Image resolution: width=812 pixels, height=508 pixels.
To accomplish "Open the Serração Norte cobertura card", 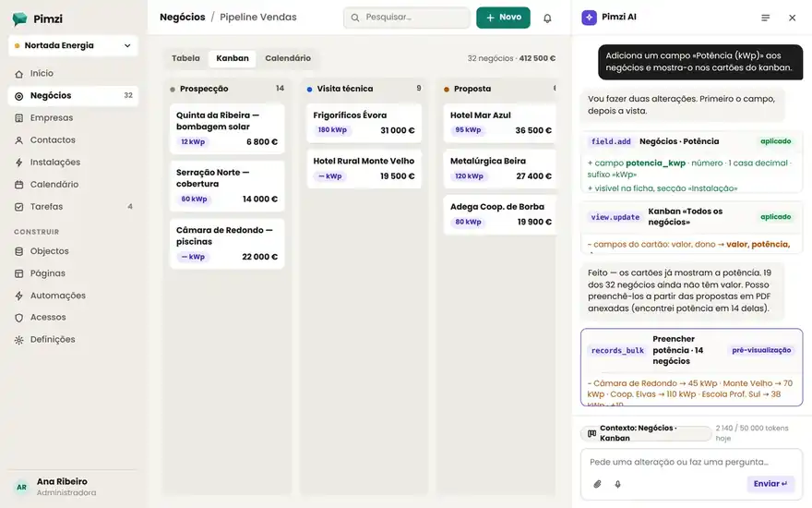I will tap(227, 186).
